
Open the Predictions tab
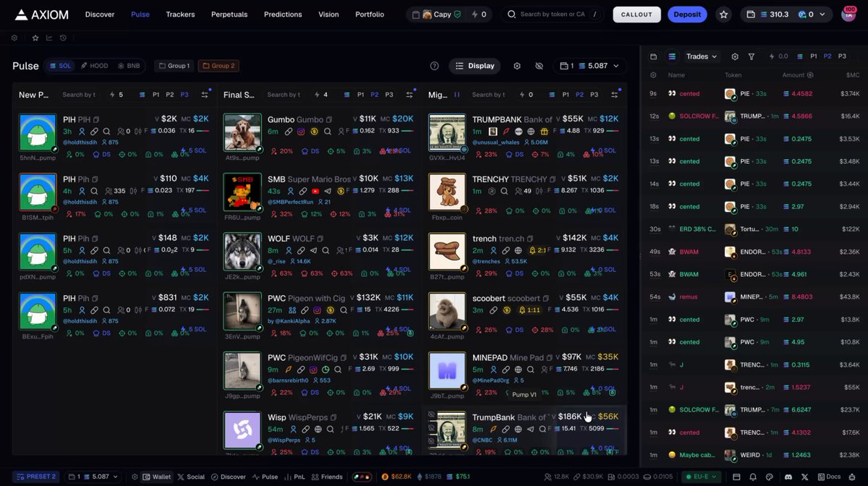pos(283,14)
